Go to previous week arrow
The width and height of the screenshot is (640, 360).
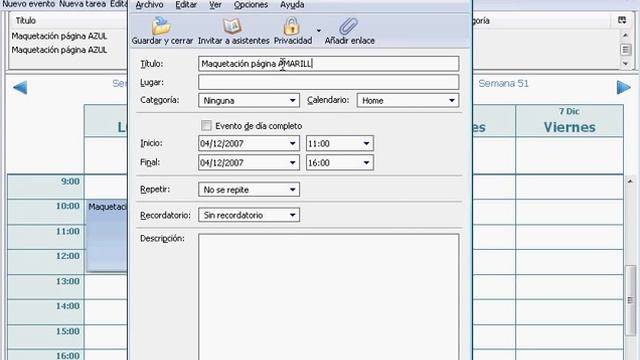20,88
